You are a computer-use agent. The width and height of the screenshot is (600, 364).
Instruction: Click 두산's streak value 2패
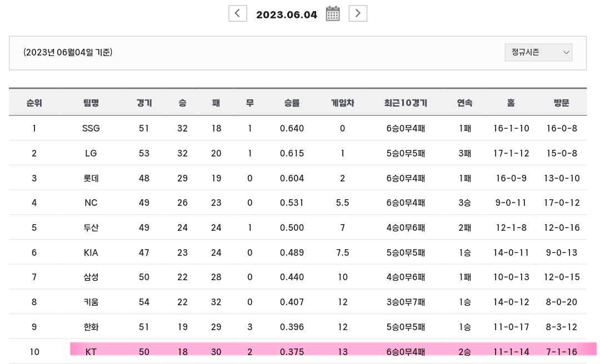464,228
